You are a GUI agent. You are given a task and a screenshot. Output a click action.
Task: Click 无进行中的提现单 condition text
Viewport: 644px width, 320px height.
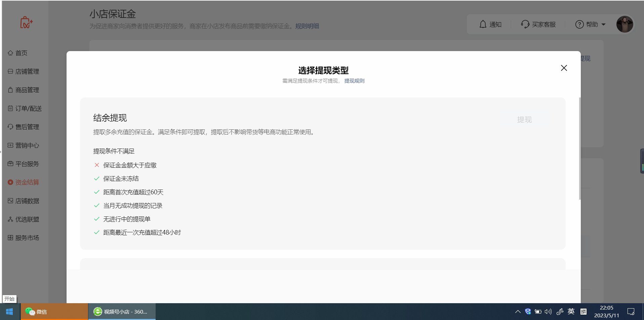[127, 219]
